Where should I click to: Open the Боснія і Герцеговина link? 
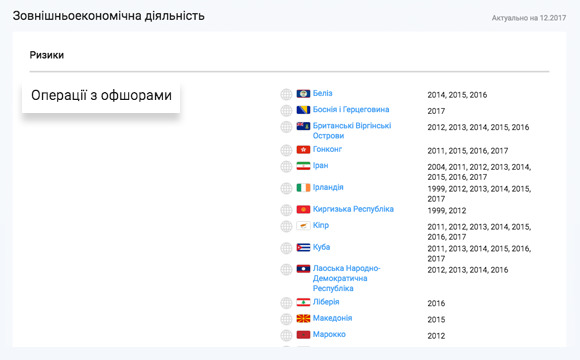coord(351,110)
